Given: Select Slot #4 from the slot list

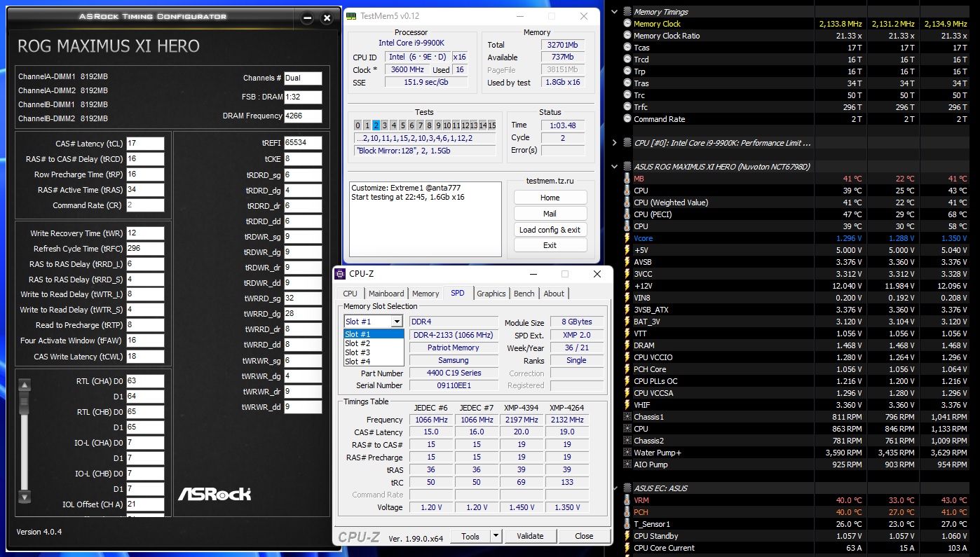Looking at the screenshot, I should pyautogui.click(x=374, y=362).
